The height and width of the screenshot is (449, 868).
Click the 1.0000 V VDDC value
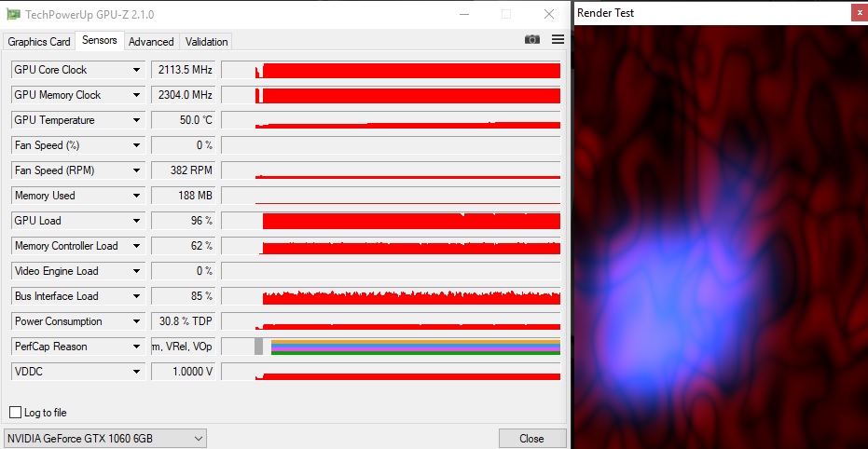184,372
